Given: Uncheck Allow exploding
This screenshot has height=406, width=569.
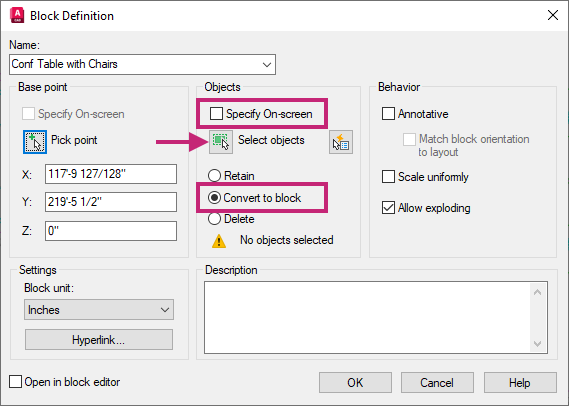Looking at the screenshot, I should pos(388,208).
